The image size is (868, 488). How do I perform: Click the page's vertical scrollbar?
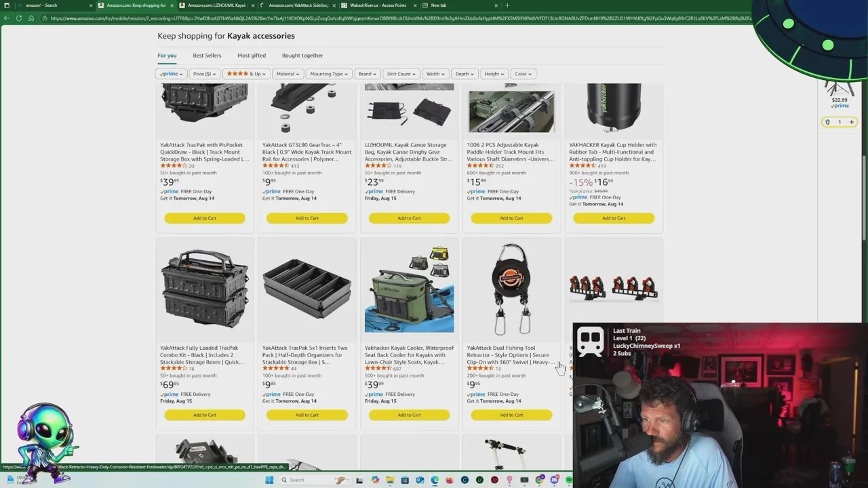[865, 197]
